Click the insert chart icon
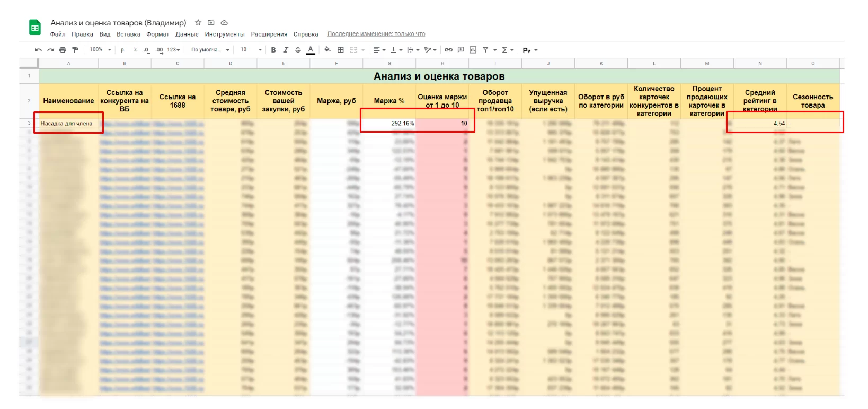This screenshot has height=409, width=868. pos(473,50)
